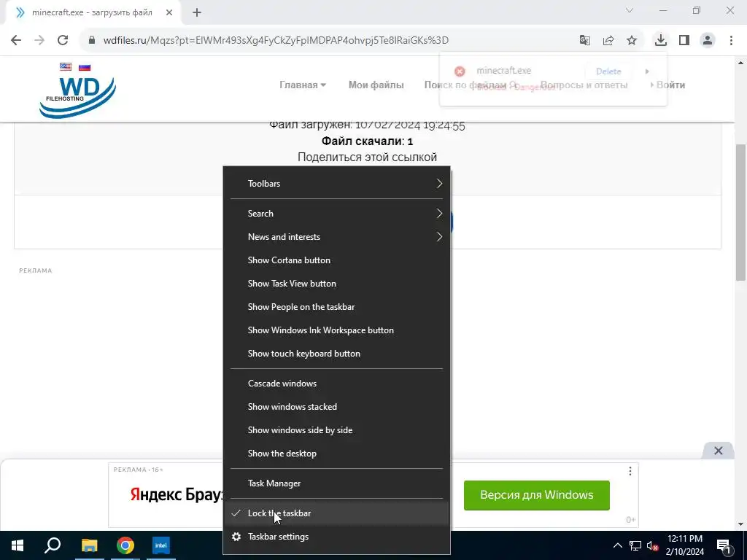This screenshot has height=560, width=747.
Task: Close the minecraft.exe tab
Action: point(169,13)
